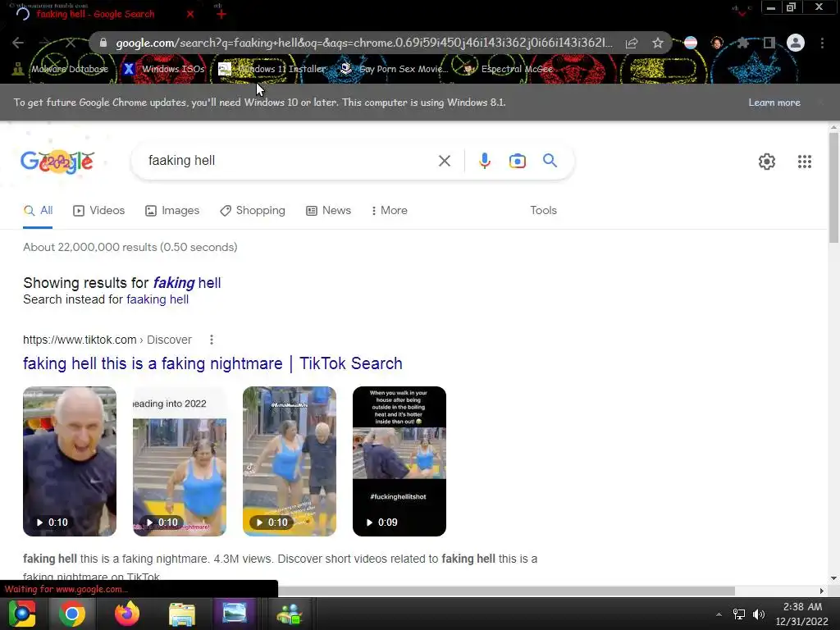Close the faaking hell Google Search tab
This screenshot has width=840, height=630.
pyautogui.click(x=190, y=14)
